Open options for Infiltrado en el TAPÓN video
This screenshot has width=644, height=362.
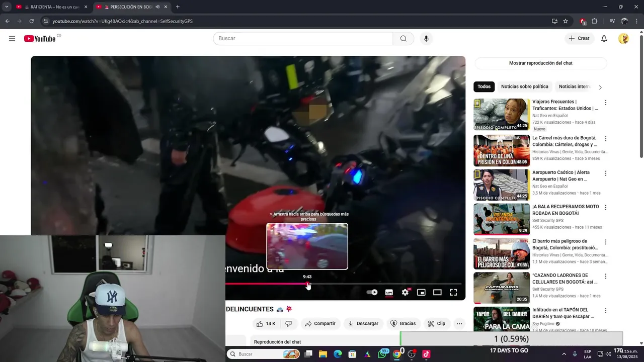pos(605,311)
